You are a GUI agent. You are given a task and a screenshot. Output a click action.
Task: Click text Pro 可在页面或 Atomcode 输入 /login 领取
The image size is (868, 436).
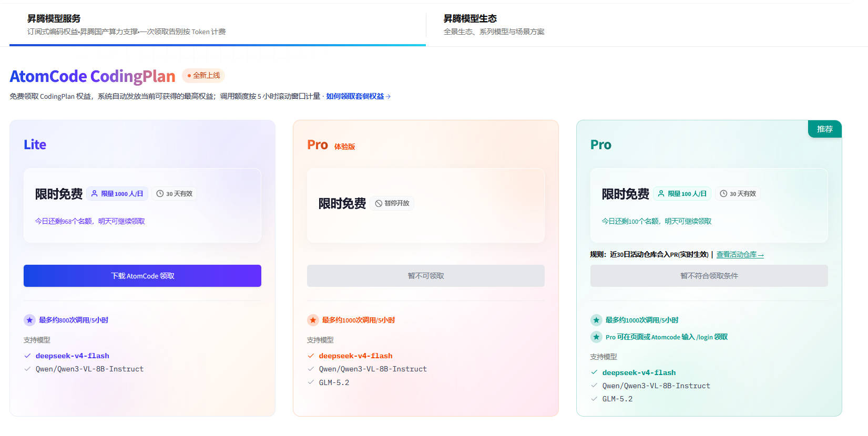click(667, 337)
